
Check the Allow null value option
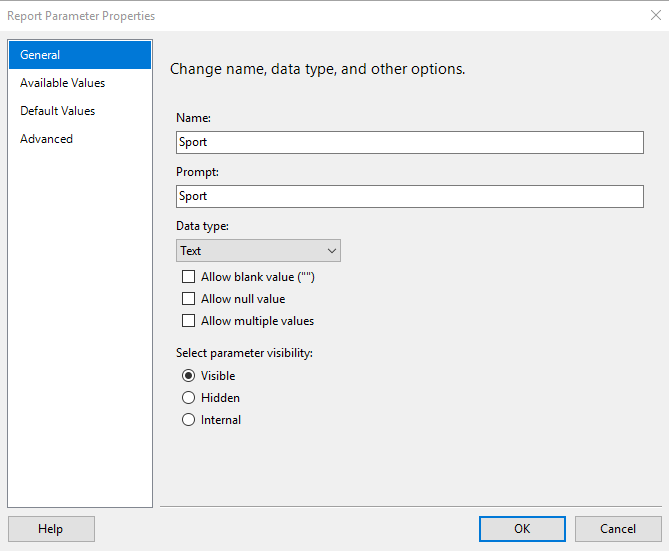188,299
